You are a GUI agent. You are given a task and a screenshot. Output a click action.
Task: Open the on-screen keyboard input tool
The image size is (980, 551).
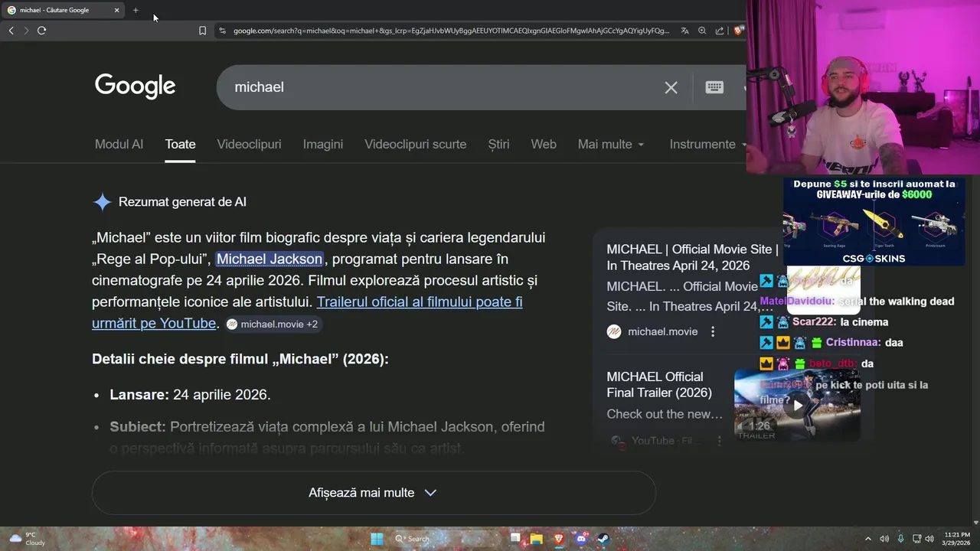click(x=714, y=87)
